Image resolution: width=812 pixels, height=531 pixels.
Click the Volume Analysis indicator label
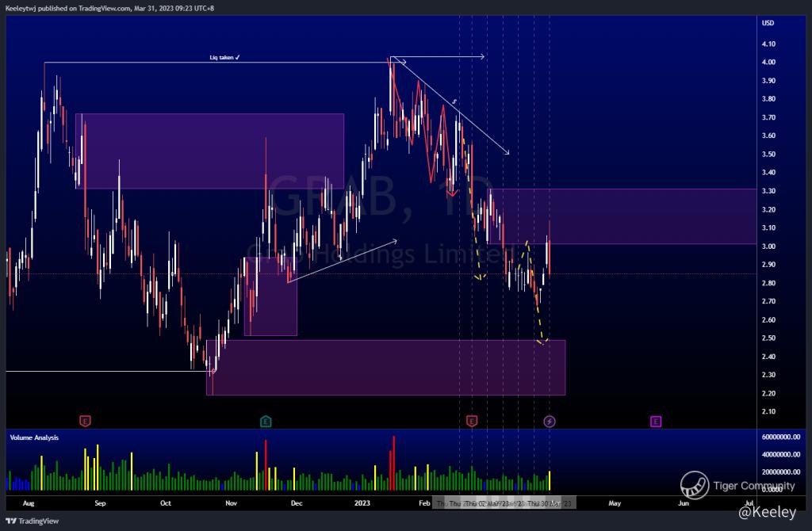coord(34,437)
